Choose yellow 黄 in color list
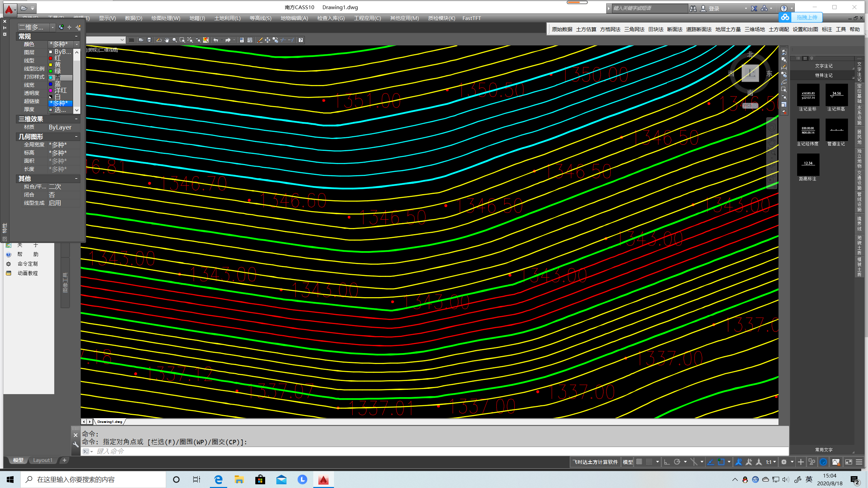868x488 pixels. coord(60,65)
